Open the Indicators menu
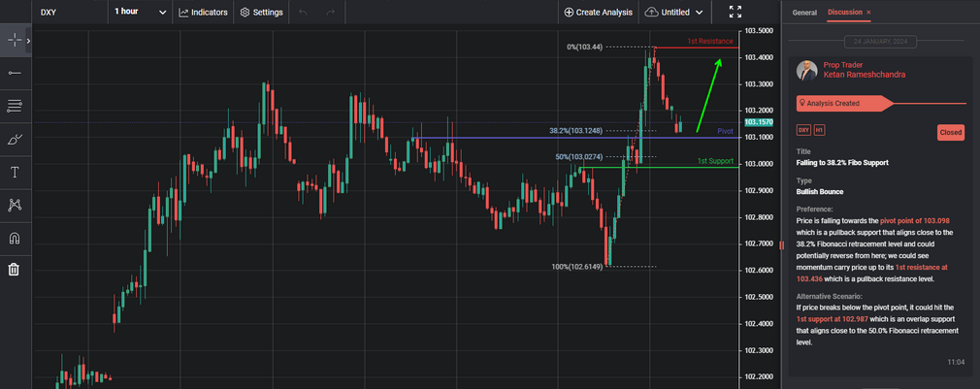980x389 pixels. click(203, 12)
